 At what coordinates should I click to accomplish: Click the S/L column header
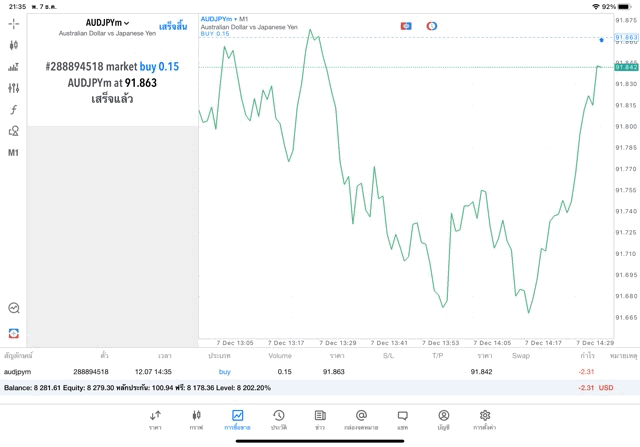(x=389, y=356)
